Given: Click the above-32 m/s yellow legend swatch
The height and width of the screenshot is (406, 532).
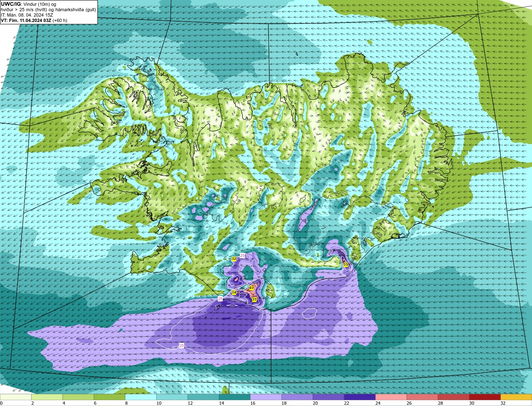Looking at the screenshot, I should (516, 397).
